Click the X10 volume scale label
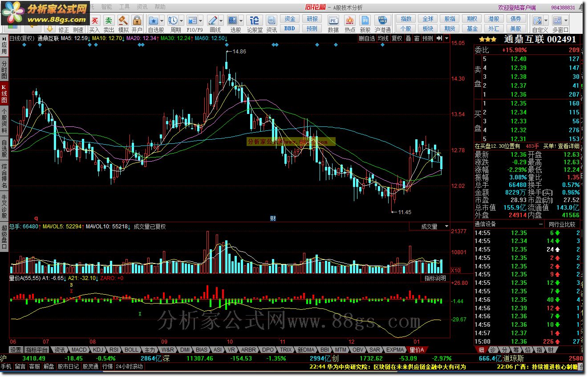Viewport: 588px width, 377px height. (455, 270)
